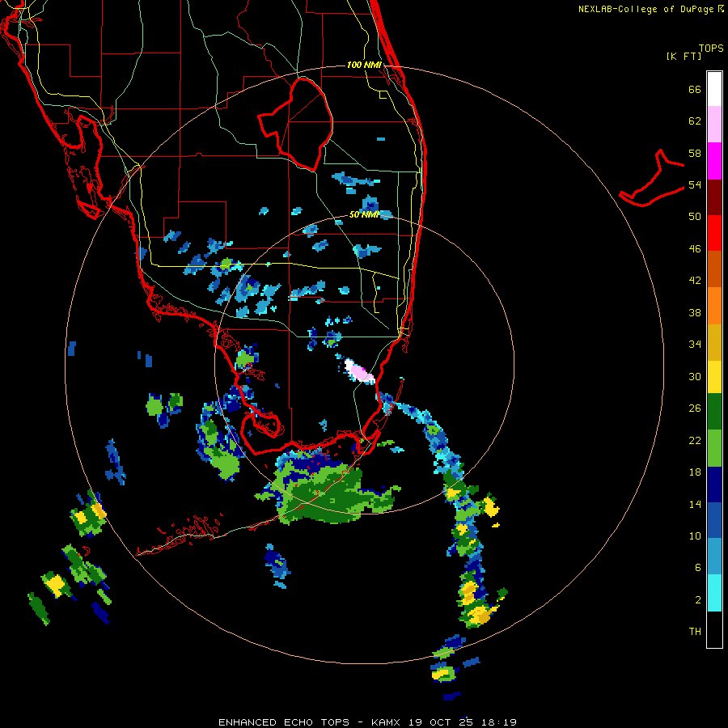Click the 62 legend value
Viewport: 728px width, 728px height.
pos(695,121)
